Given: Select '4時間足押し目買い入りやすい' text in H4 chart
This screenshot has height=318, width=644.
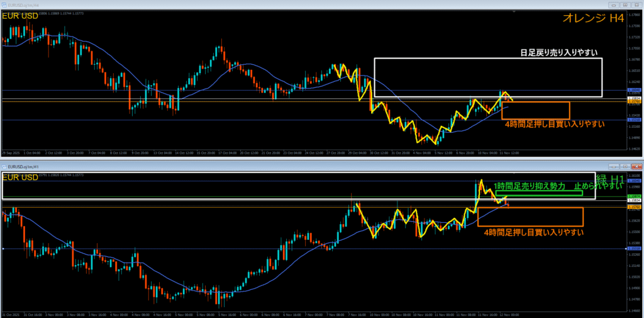Looking at the screenshot, I should (553, 124).
